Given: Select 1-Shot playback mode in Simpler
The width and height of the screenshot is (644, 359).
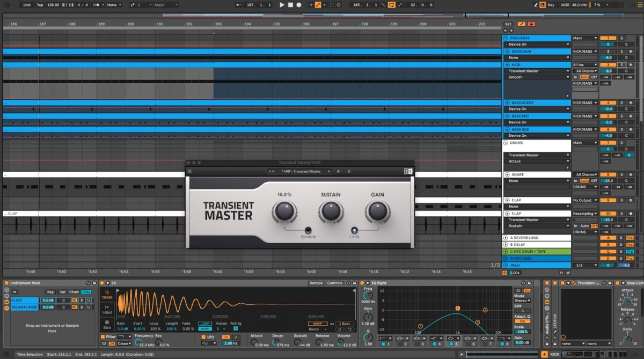Looking at the screenshot, I should [107, 309].
